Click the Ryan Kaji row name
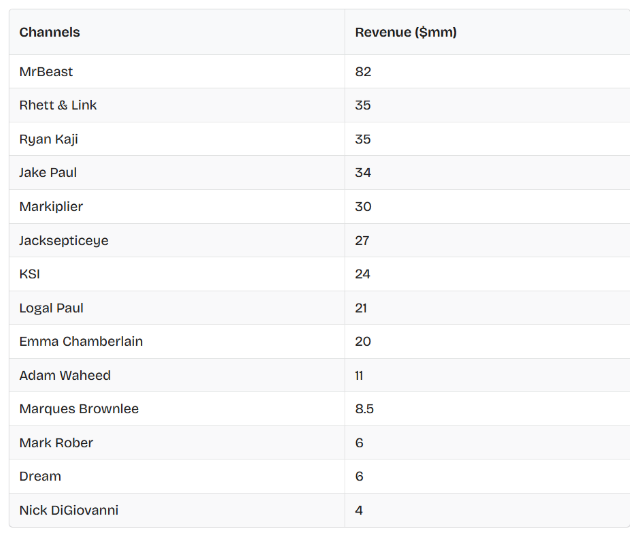The width and height of the screenshot is (643, 539). [49, 139]
